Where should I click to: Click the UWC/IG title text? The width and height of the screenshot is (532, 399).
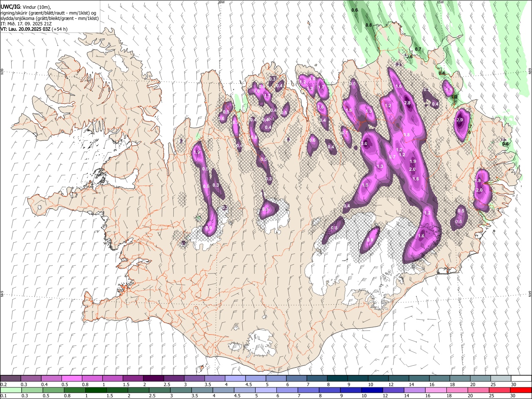click(x=10, y=7)
